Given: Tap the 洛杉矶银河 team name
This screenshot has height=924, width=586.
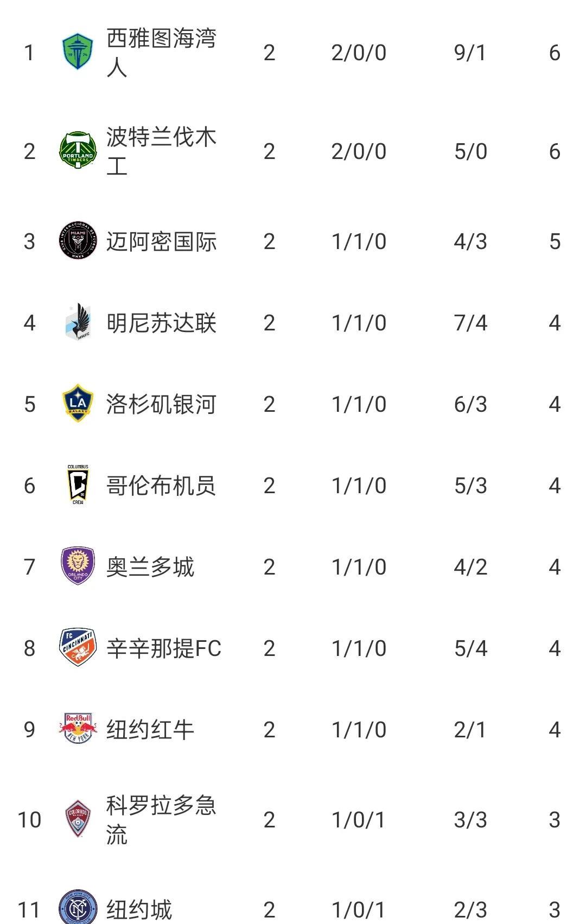Looking at the screenshot, I should (x=161, y=404).
